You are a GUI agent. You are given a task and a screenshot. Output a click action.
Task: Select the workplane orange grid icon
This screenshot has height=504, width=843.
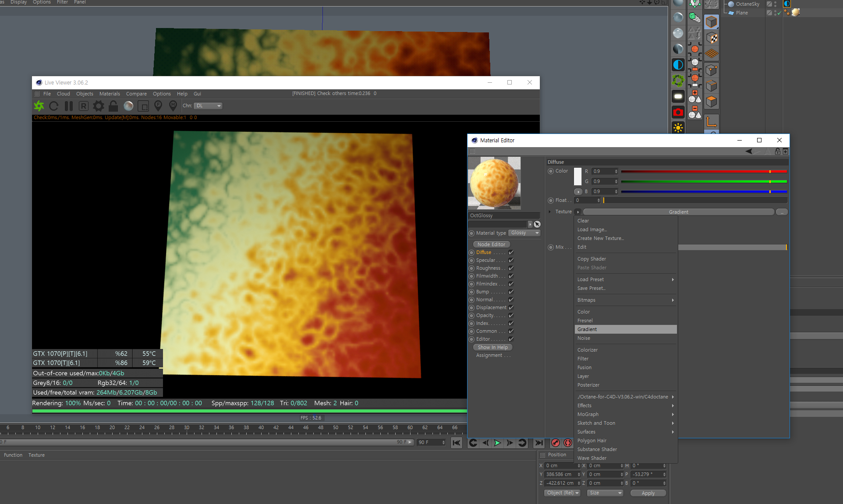coord(712,54)
